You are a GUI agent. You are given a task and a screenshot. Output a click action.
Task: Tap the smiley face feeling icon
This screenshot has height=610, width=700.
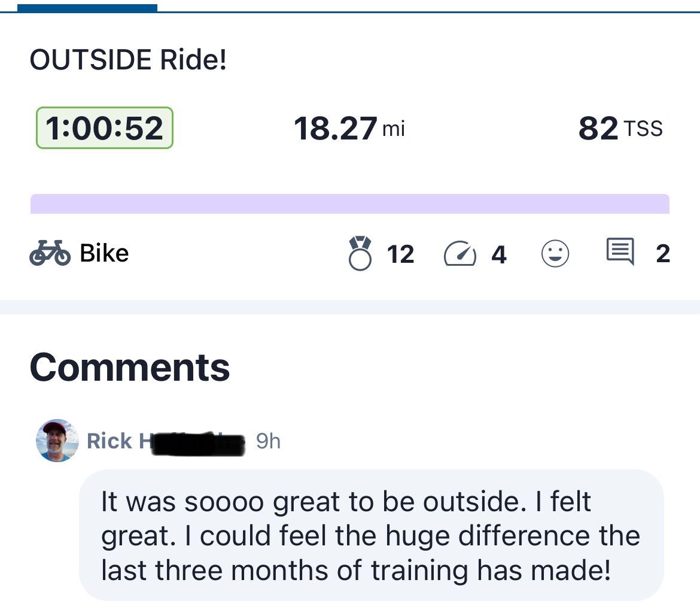[x=555, y=254]
